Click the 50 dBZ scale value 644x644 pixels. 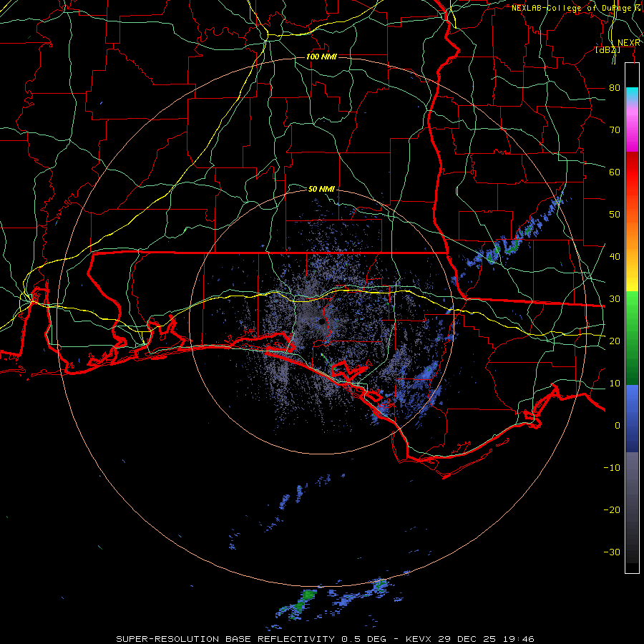(x=615, y=215)
